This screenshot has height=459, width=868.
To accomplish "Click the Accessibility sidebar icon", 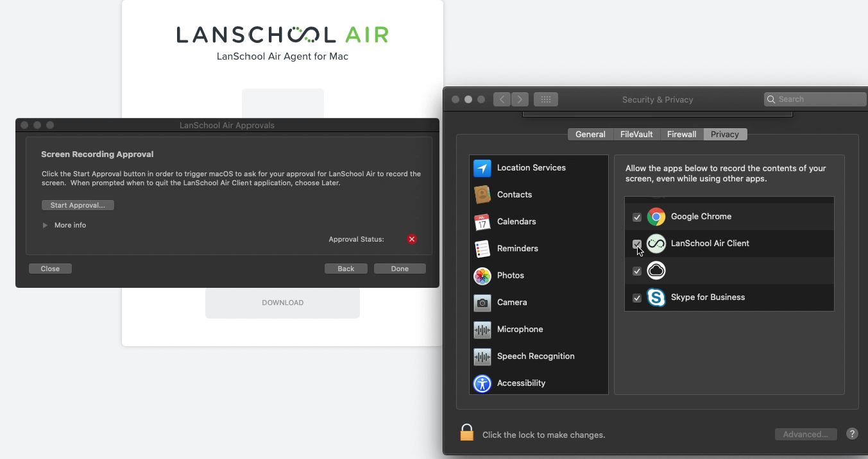I will pyautogui.click(x=482, y=383).
